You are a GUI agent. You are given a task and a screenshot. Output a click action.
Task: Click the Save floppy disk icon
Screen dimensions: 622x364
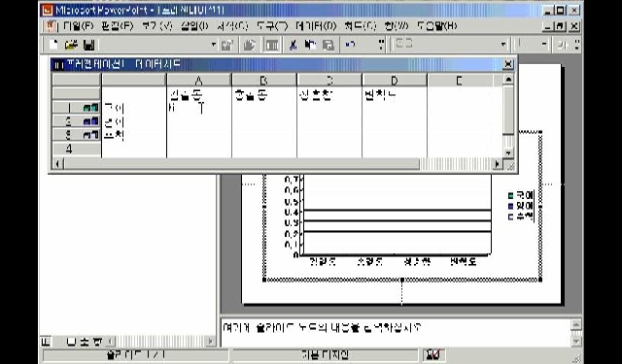click(x=88, y=45)
